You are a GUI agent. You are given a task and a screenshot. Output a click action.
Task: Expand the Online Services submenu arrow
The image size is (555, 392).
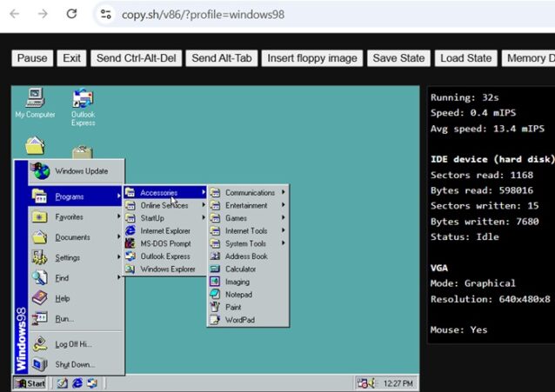coord(204,205)
